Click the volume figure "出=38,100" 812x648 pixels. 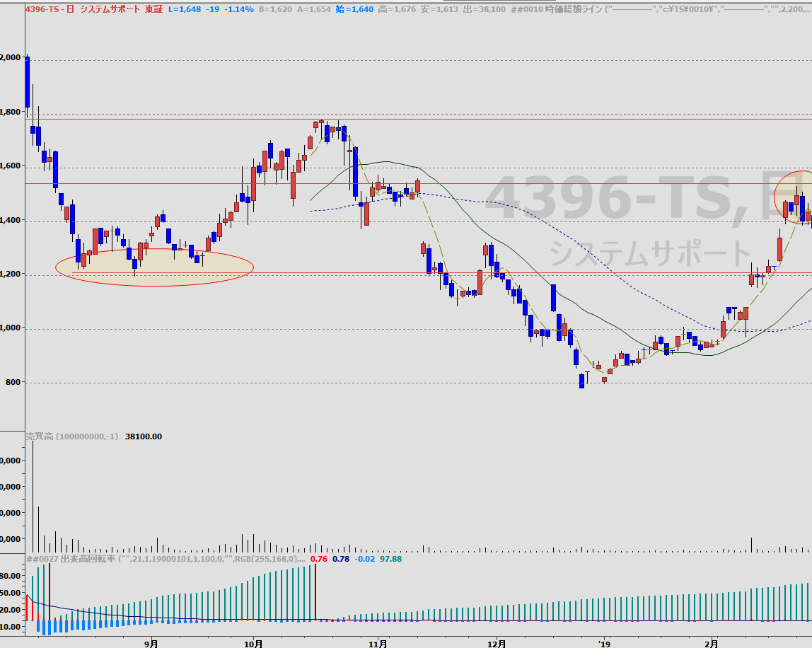pyautogui.click(x=485, y=9)
